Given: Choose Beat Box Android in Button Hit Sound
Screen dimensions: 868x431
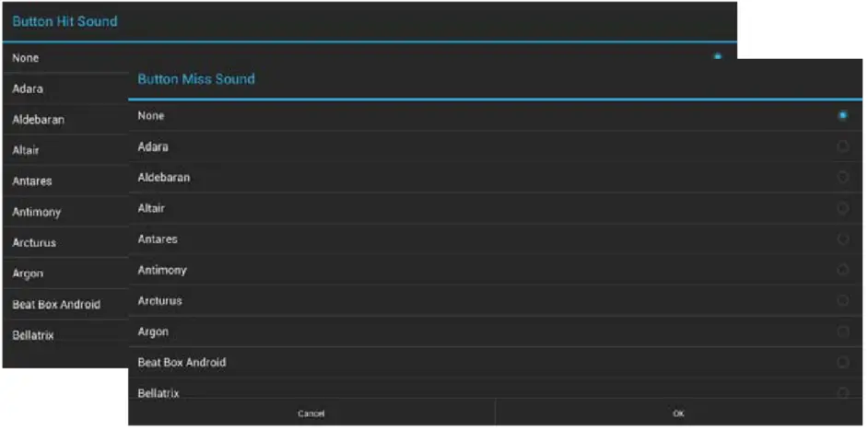Looking at the screenshot, I should (56, 305).
